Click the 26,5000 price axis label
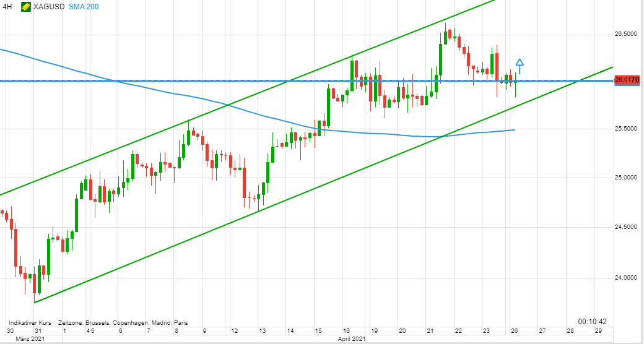644x344 pixels. pos(626,35)
